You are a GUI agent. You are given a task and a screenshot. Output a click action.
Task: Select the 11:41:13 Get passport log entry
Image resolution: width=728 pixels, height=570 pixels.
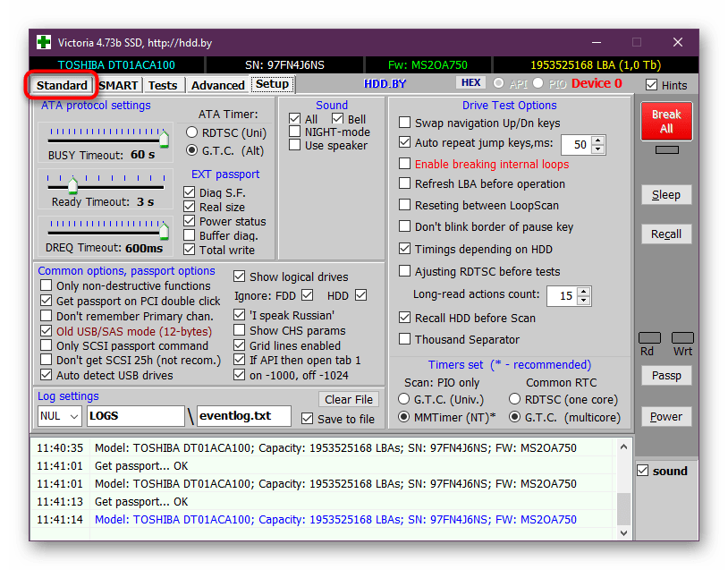(323, 502)
